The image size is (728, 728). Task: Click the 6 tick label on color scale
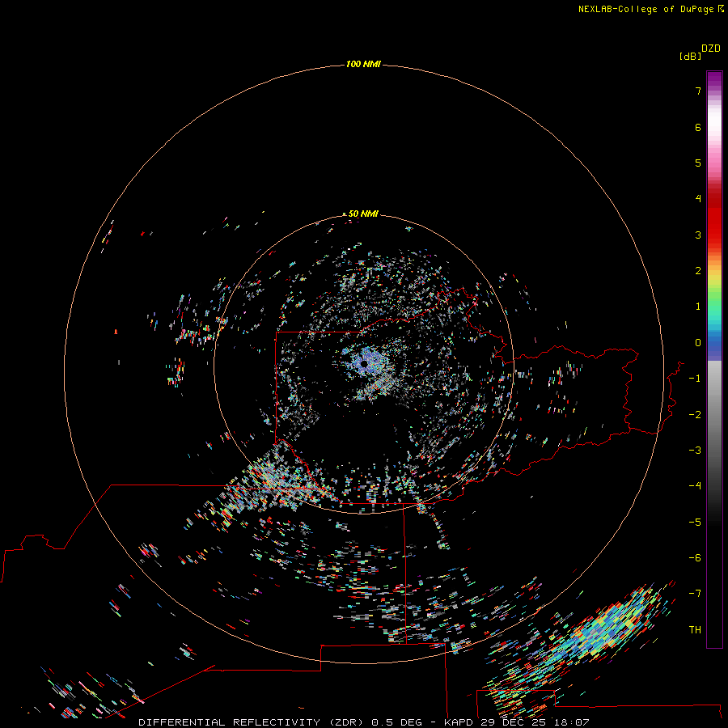coord(698,127)
